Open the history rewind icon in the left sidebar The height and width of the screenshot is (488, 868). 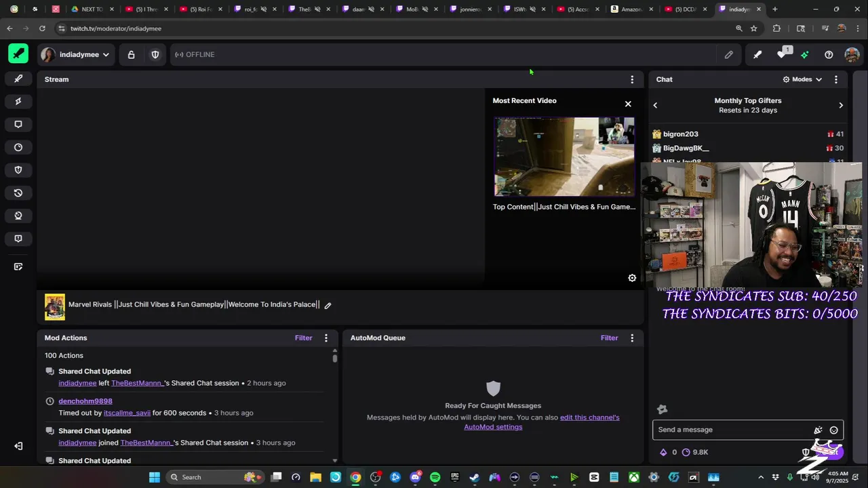coord(18,193)
